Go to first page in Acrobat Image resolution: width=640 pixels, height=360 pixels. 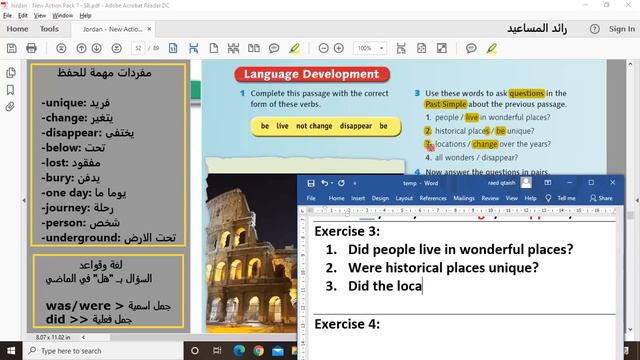61,48
